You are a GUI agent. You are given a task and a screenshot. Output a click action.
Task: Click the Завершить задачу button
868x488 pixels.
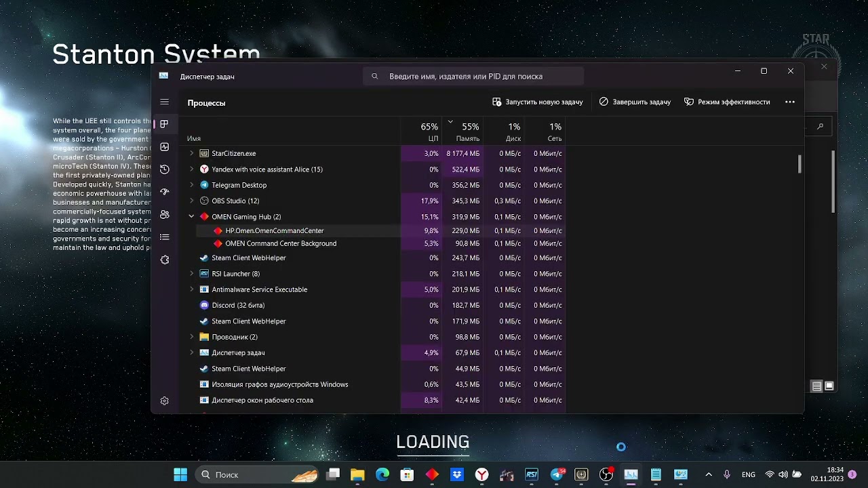pyautogui.click(x=635, y=102)
